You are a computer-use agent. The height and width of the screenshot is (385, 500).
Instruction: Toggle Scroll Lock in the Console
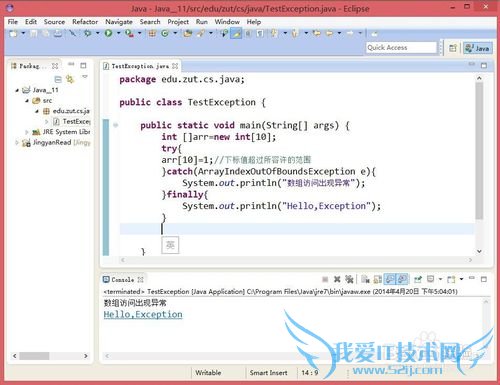(377, 279)
